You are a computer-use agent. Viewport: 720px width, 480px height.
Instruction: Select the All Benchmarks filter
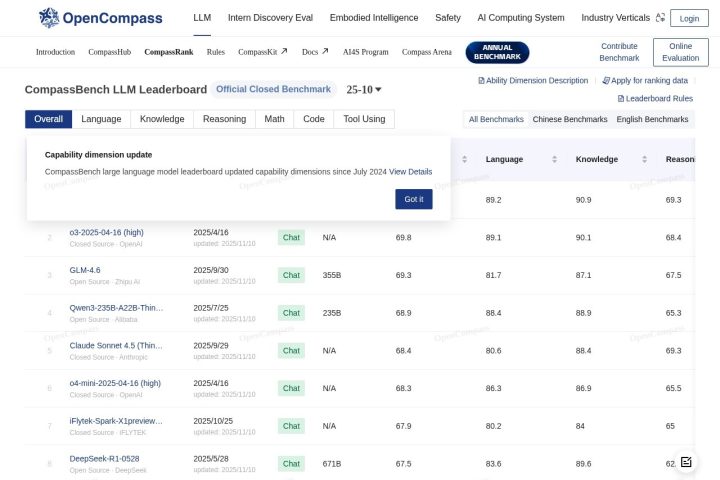click(x=496, y=119)
